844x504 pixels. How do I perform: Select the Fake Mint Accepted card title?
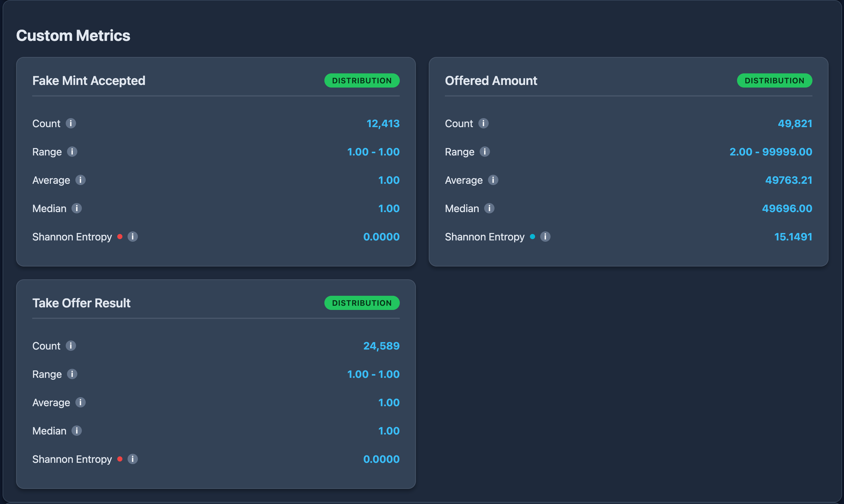(x=89, y=80)
